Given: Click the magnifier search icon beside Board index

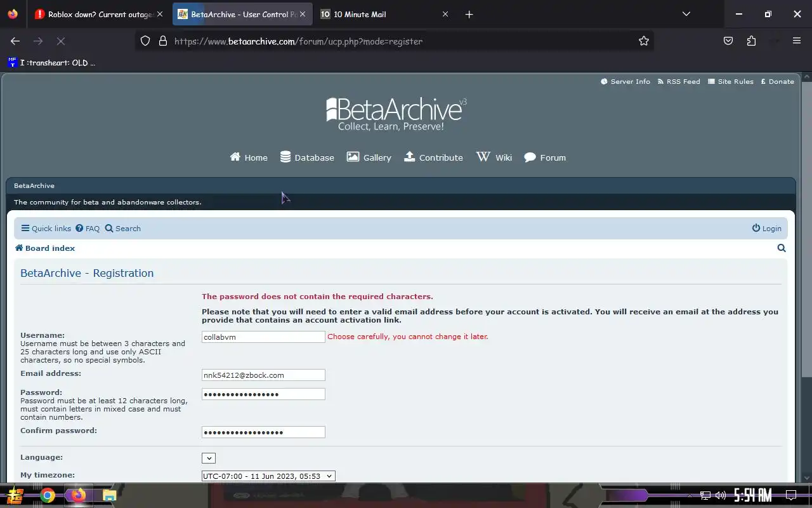Looking at the screenshot, I should coord(782,248).
